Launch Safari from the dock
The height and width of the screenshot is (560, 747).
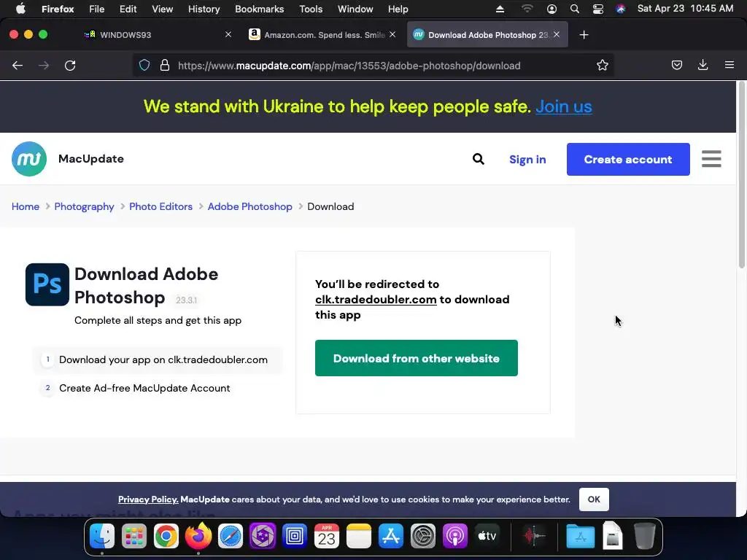coord(230,536)
